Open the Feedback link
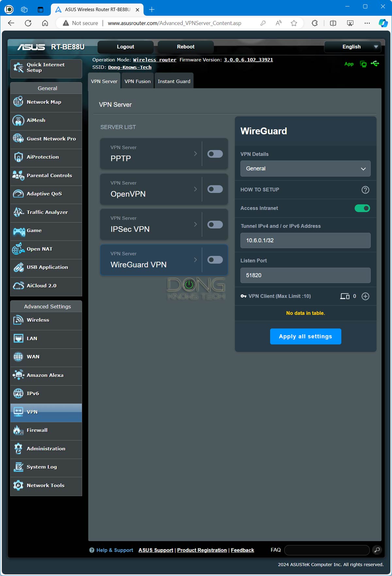Screen dimensions: 392x576 point(242,550)
